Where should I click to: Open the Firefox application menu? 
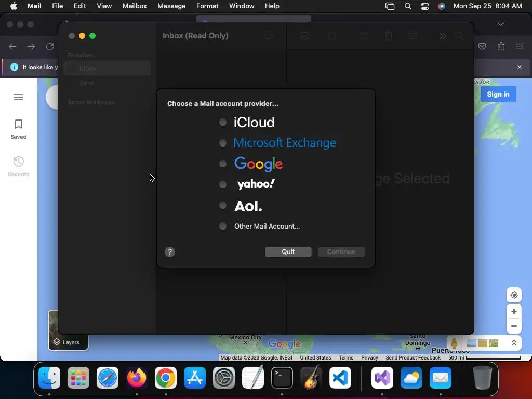520,46
